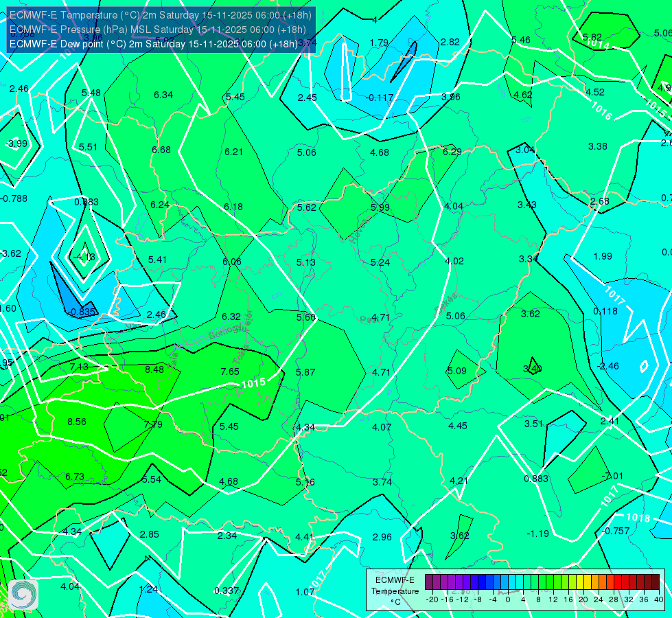Click the 8.56 temperature value

77,422
